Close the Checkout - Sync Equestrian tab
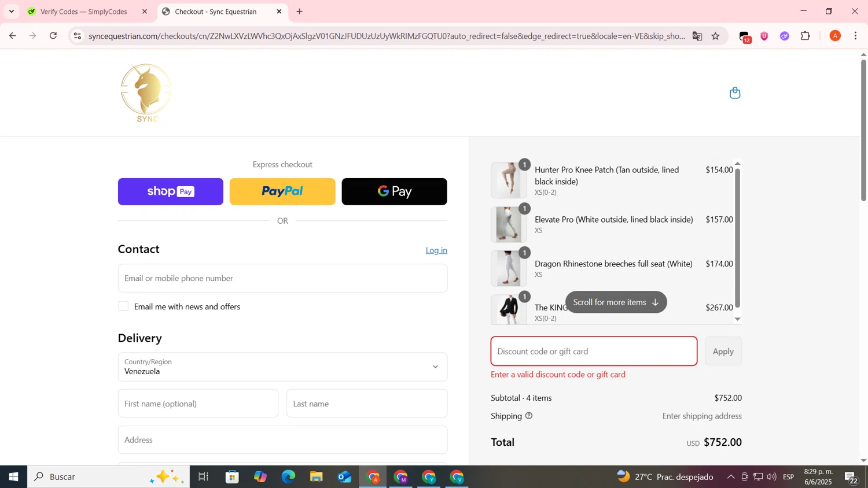868x488 pixels. [x=279, y=12]
